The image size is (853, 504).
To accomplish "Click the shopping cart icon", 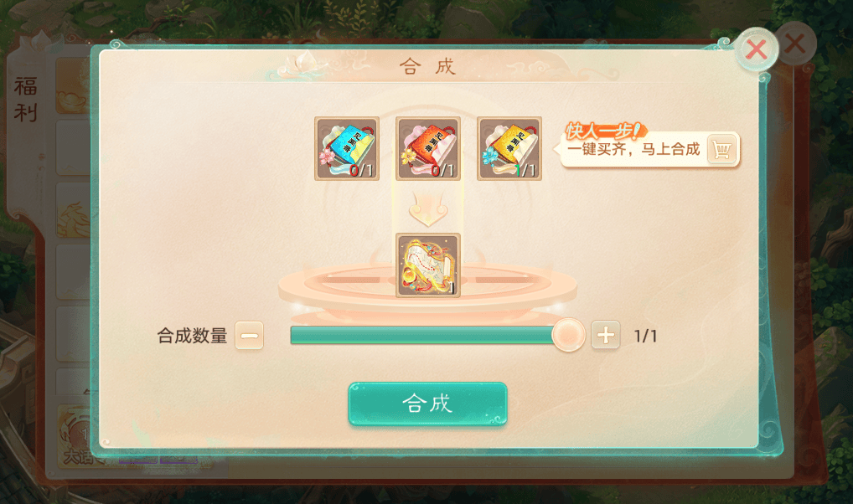I will pyautogui.click(x=722, y=150).
